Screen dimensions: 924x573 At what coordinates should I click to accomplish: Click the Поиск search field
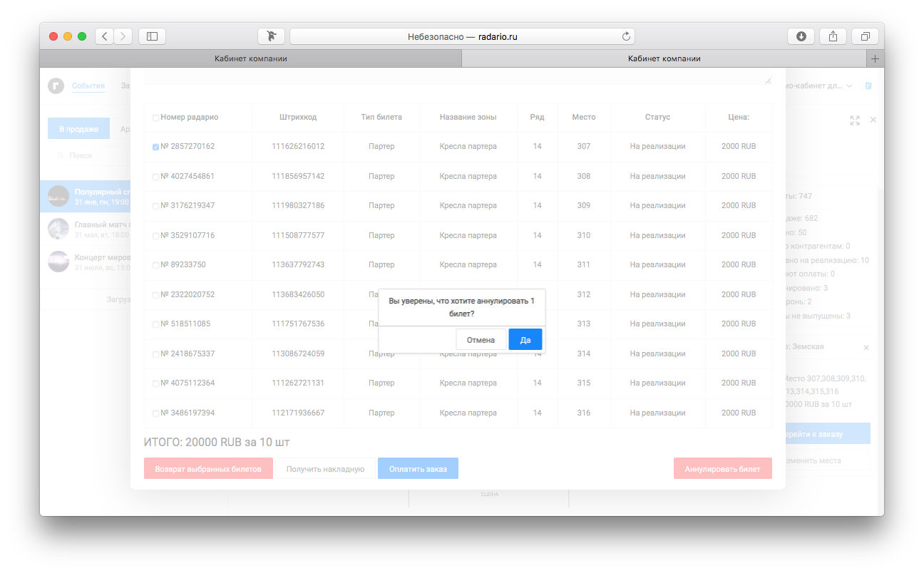[x=89, y=155]
